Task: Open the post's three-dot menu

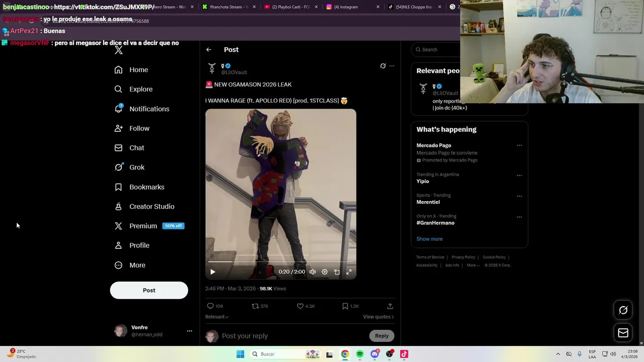Action: pyautogui.click(x=392, y=66)
